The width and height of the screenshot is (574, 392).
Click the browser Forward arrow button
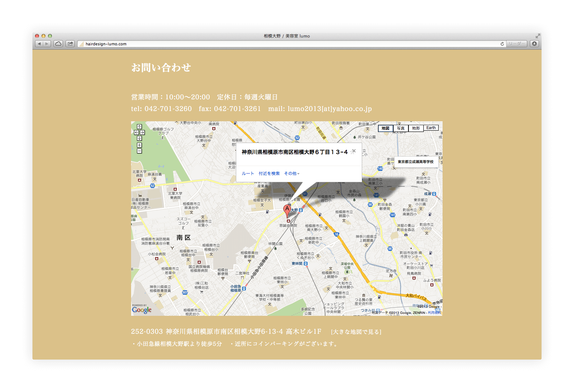tap(47, 44)
